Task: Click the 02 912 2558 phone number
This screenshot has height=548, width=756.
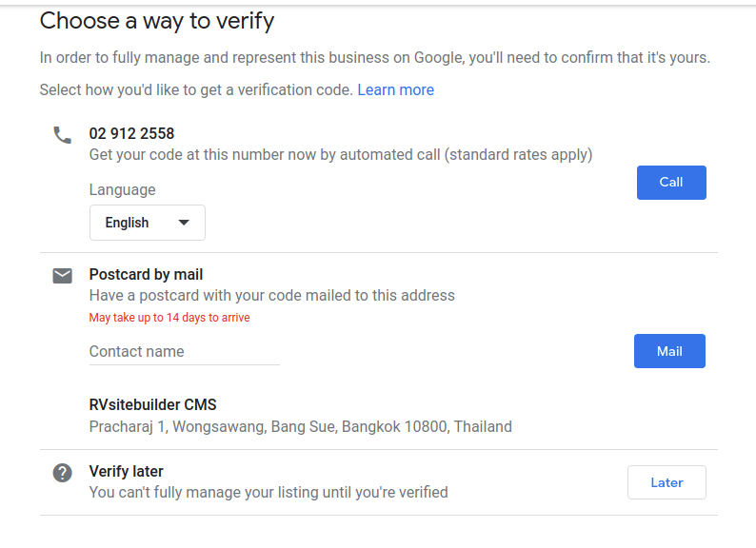Action: (x=131, y=133)
